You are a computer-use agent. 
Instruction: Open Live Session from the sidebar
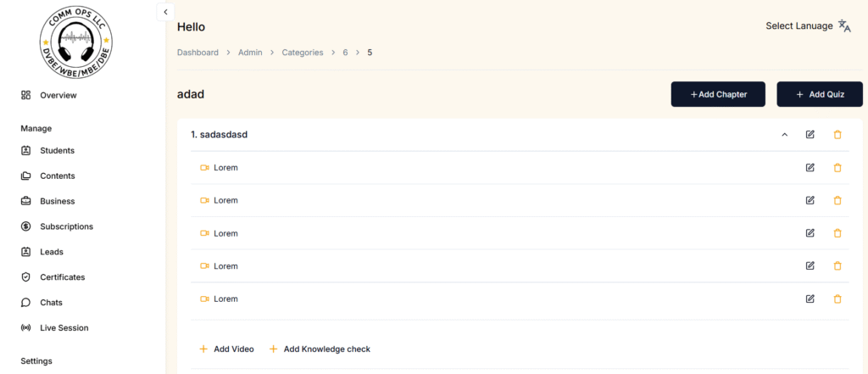[x=64, y=328]
